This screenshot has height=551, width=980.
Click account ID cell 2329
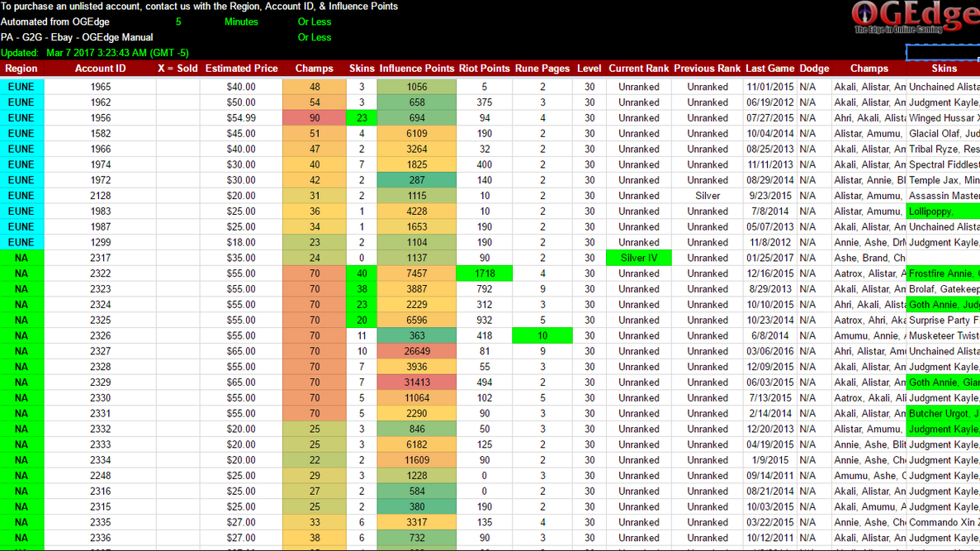click(x=100, y=382)
